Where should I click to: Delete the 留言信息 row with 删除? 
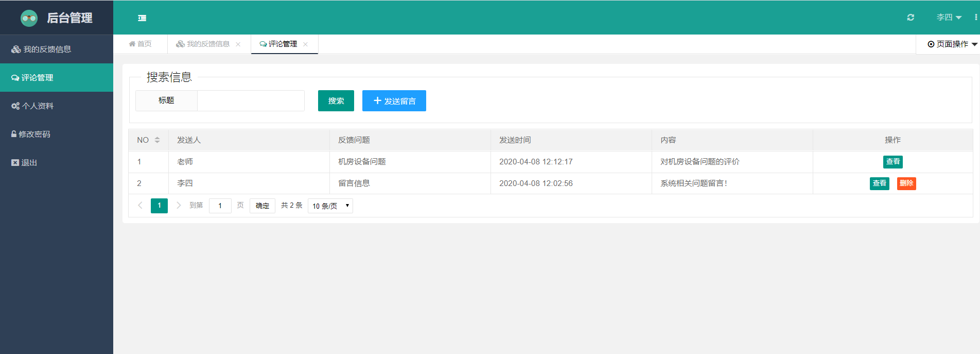tap(906, 183)
